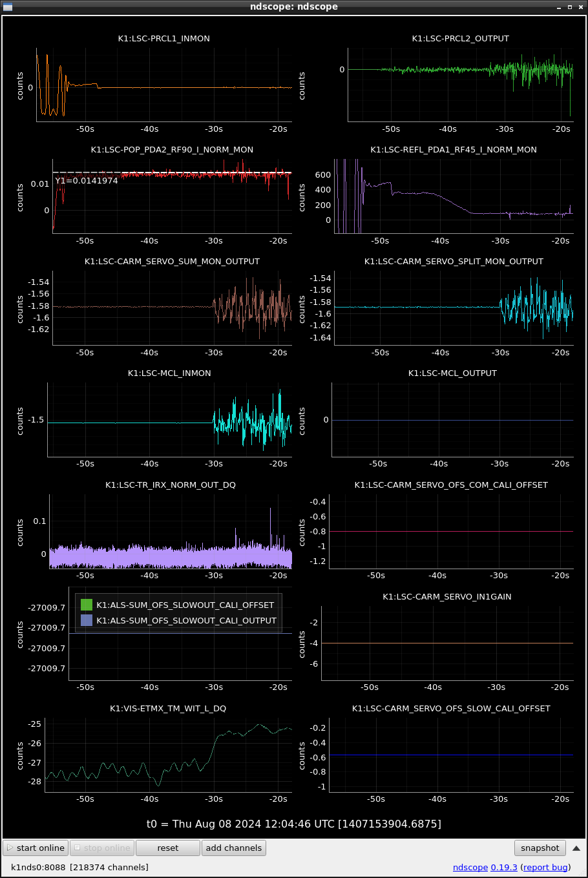Image resolution: width=588 pixels, height=878 pixels.
Task: Select the K1:LSC-CARM_SERVO_IN1GAIN plot title
Action: (447, 597)
